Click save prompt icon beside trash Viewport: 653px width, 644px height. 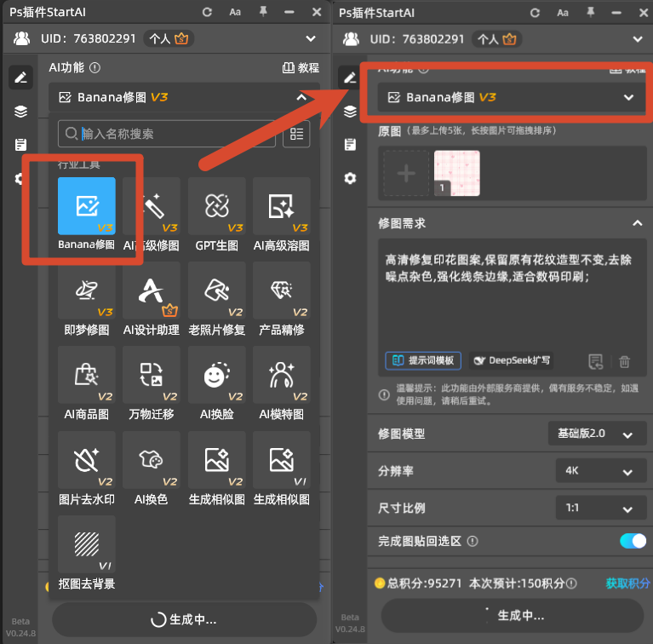point(595,361)
